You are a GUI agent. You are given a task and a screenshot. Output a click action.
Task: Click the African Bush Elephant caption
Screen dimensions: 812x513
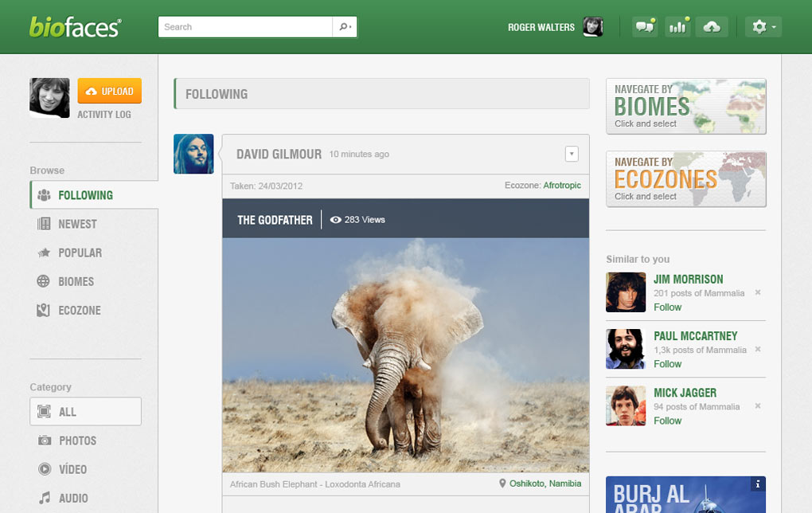click(315, 484)
